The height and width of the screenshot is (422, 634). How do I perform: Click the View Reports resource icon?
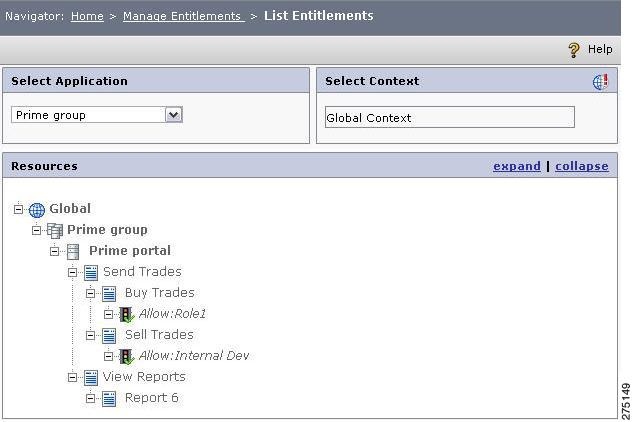91,378
